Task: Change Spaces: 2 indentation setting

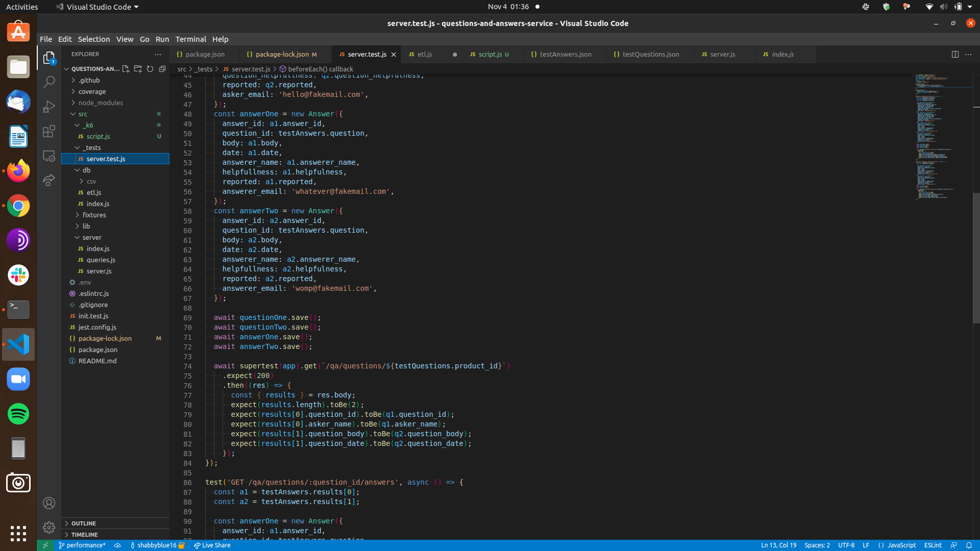Action: (817, 545)
